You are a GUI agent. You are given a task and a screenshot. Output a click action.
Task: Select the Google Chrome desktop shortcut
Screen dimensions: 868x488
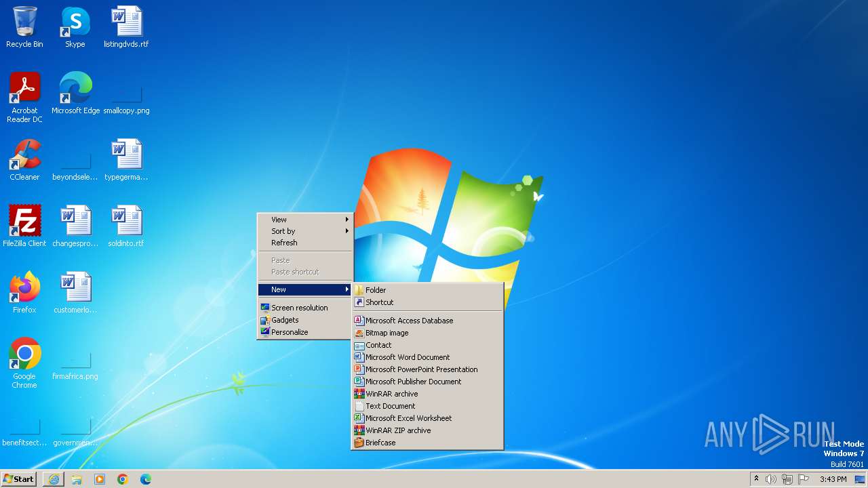[x=24, y=363]
